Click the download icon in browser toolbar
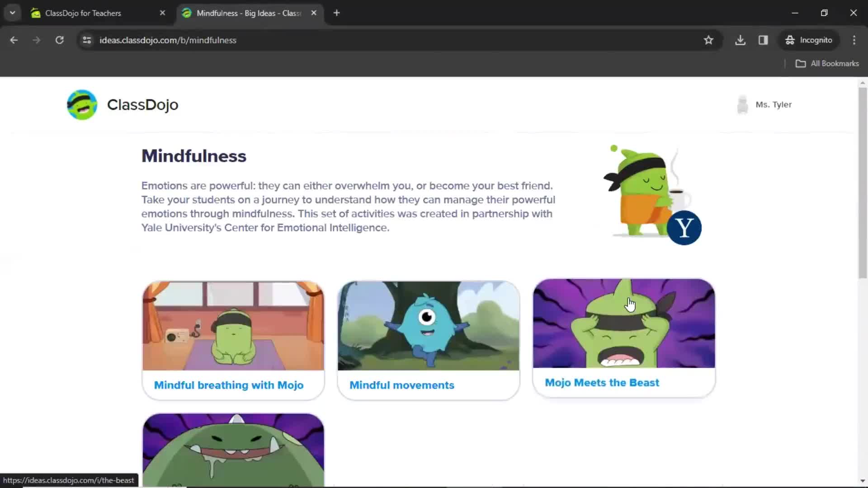The height and width of the screenshot is (488, 868). [x=741, y=40]
